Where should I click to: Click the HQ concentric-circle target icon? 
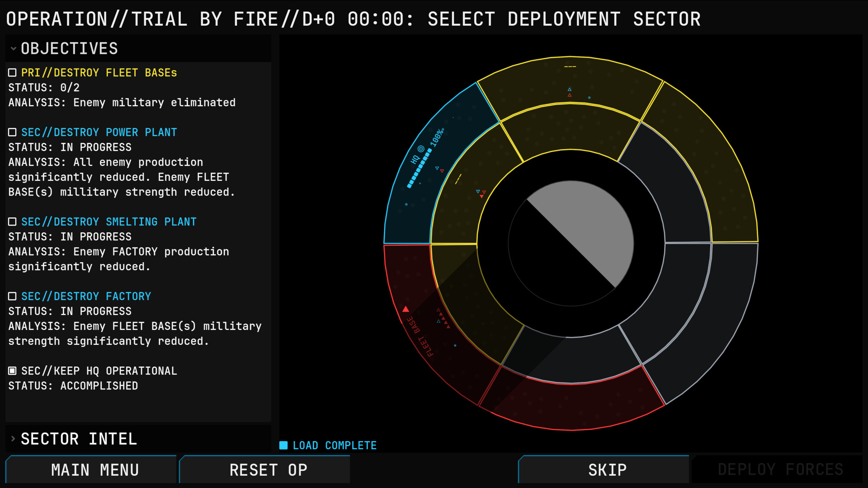[421, 149]
